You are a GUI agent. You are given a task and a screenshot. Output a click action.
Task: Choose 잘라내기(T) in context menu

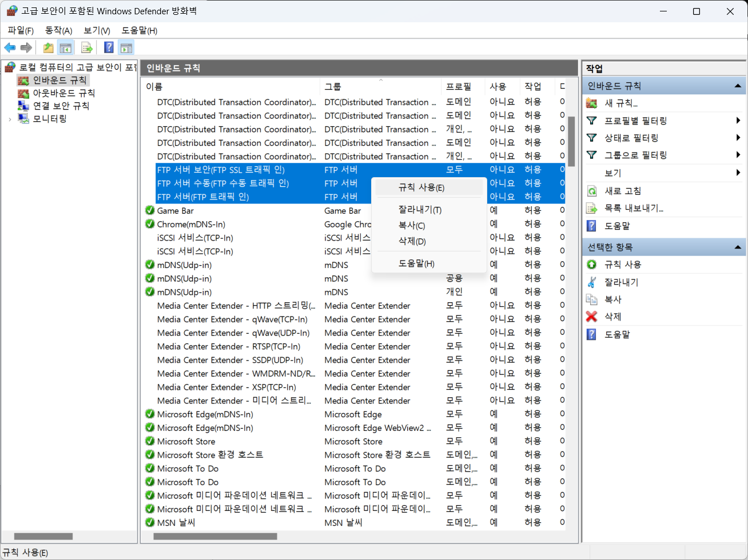click(429, 210)
